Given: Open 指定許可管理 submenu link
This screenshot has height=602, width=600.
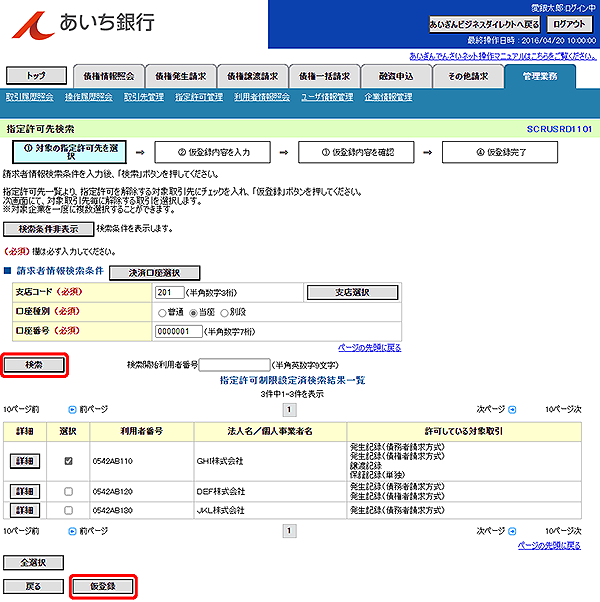Looking at the screenshot, I should tap(199, 97).
